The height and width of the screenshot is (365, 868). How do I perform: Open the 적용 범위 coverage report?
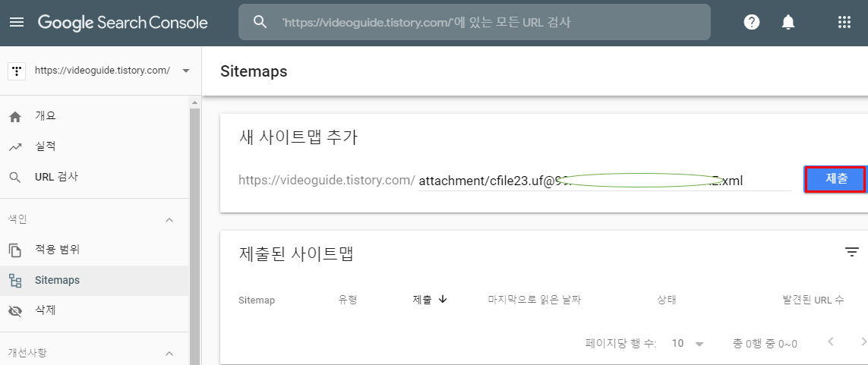[57, 250]
